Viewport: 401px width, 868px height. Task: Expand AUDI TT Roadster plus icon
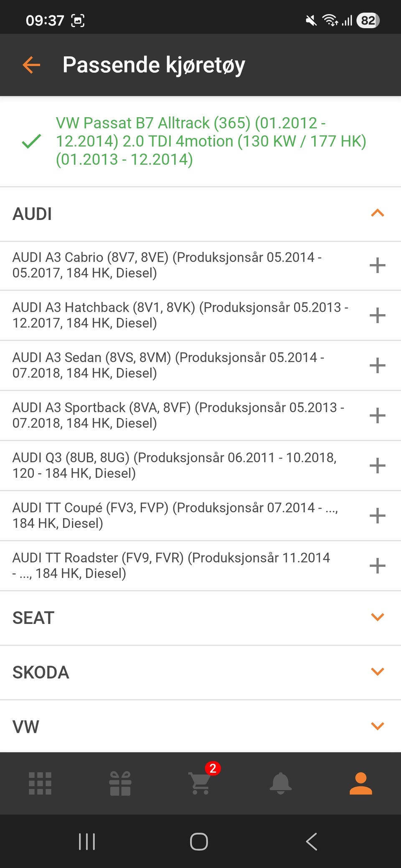[x=377, y=566]
